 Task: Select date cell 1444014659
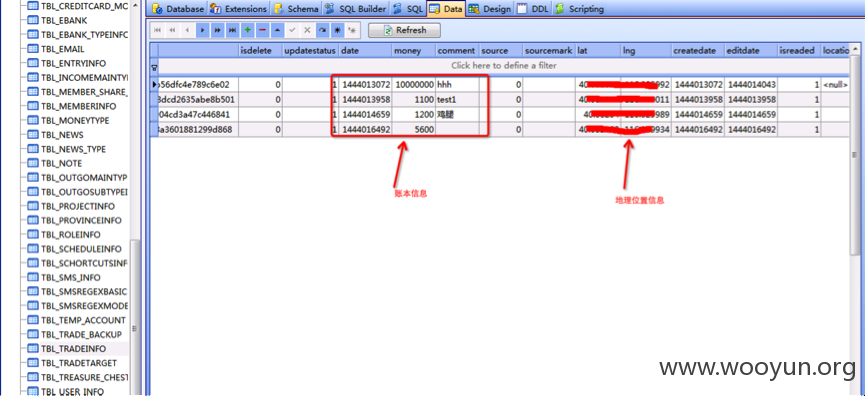click(x=365, y=115)
